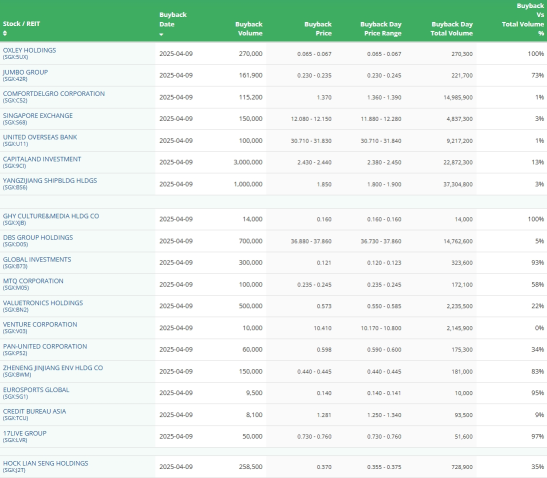The height and width of the screenshot is (478, 547).
Task: Open VALUETRONICS HOLDINGS stock link
Action: 43,303
